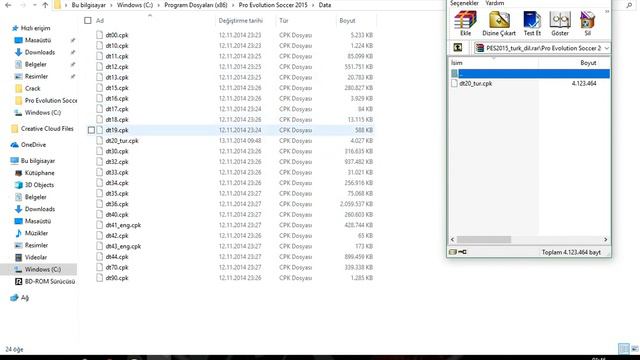Click the Explorer Up arrow
Screen dimensions: 640x360
point(45,5)
